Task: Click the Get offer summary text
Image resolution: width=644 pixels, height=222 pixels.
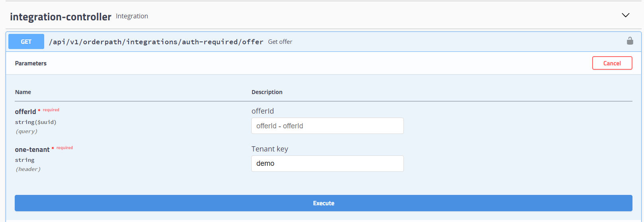Action: pos(280,41)
